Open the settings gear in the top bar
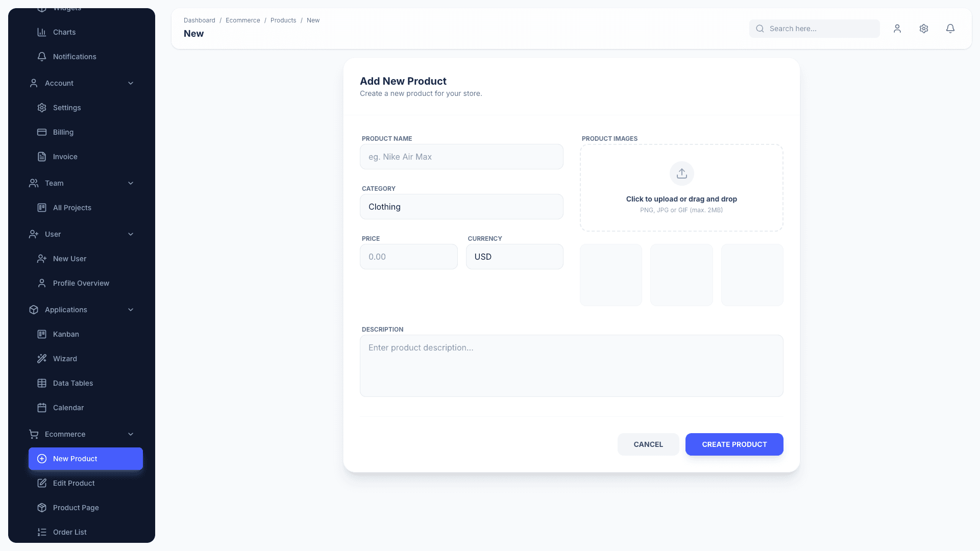The image size is (980, 551). (x=923, y=29)
